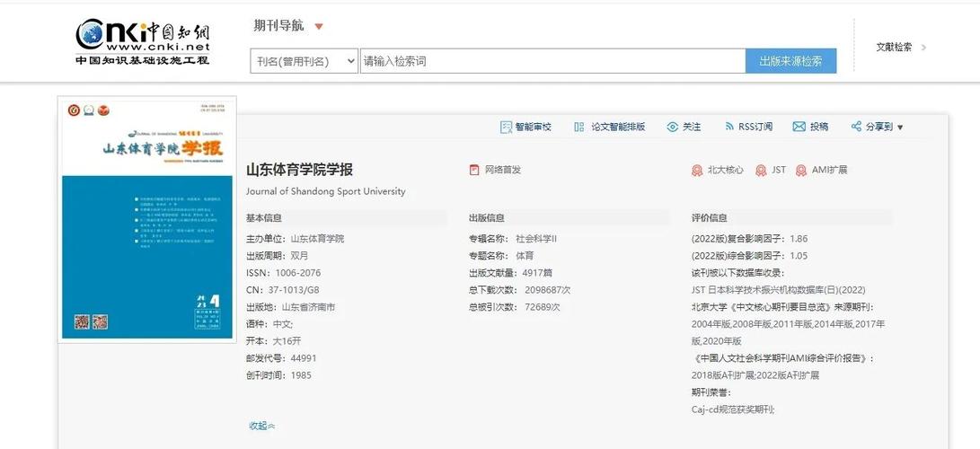This screenshot has height=449, width=980.
Task: Click the 分享到 share icon
Action: point(856,126)
